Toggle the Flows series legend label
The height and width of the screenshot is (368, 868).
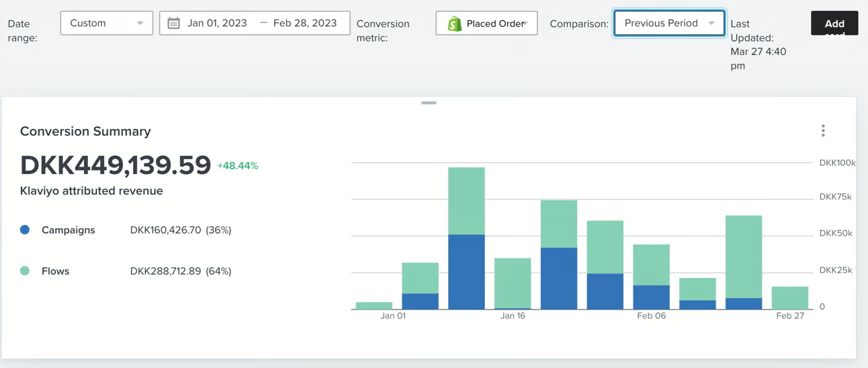55,271
